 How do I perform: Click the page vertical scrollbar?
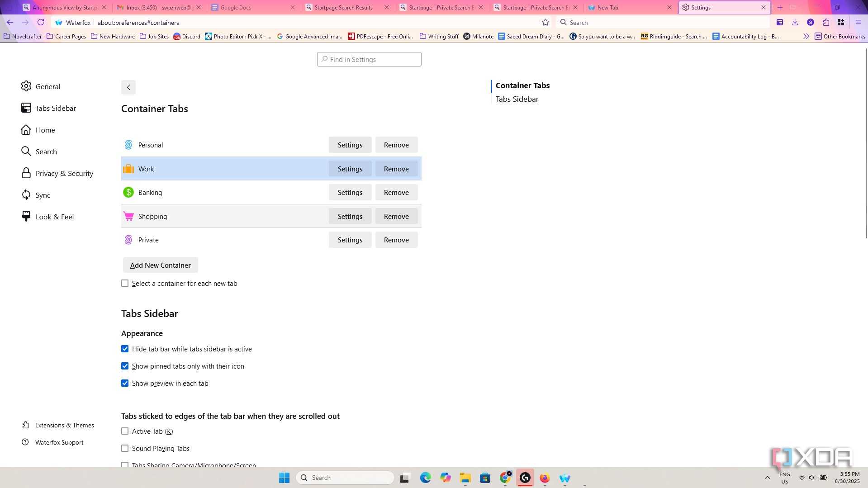click(866, 142)
